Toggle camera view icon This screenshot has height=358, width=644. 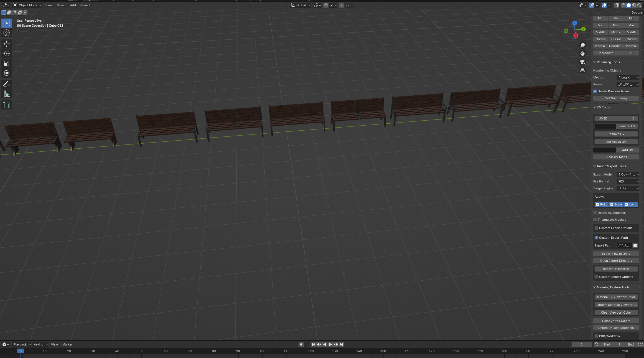pos(582,62)
